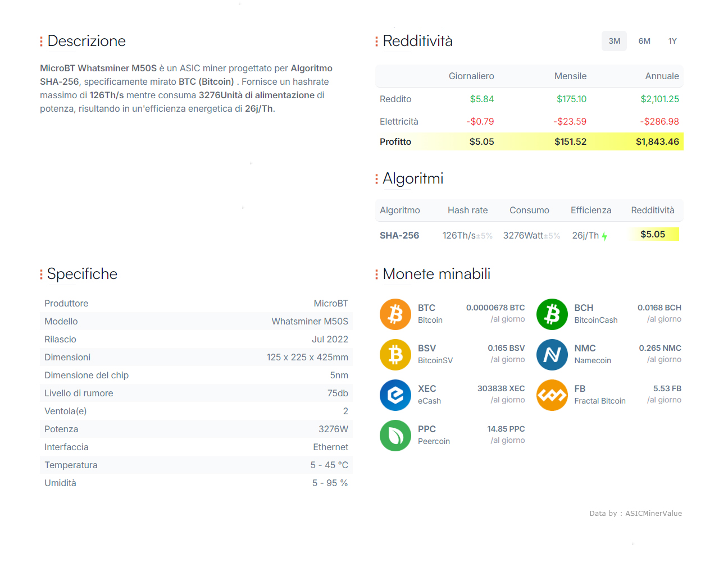Image resolution: width=728 pixels, height=563 pixels.
Task: Click the annual income value $2,101.25
Action: 659,99
